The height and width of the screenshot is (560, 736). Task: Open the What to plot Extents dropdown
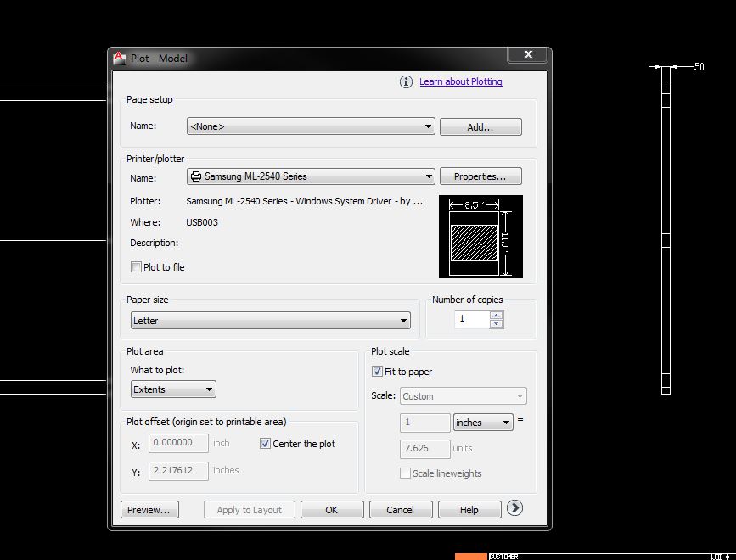(173, 389)
